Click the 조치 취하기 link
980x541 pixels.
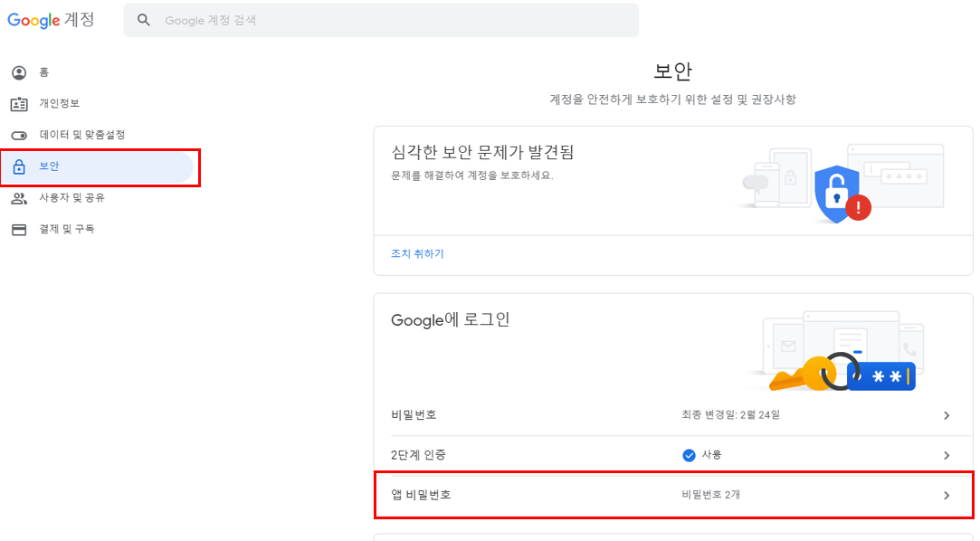tap(417, 253)
